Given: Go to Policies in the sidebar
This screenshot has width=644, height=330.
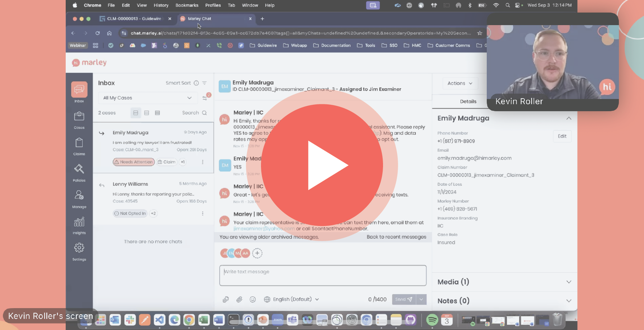Looking at the screenshot, I should pyautogui.click(x=79, y=173).
